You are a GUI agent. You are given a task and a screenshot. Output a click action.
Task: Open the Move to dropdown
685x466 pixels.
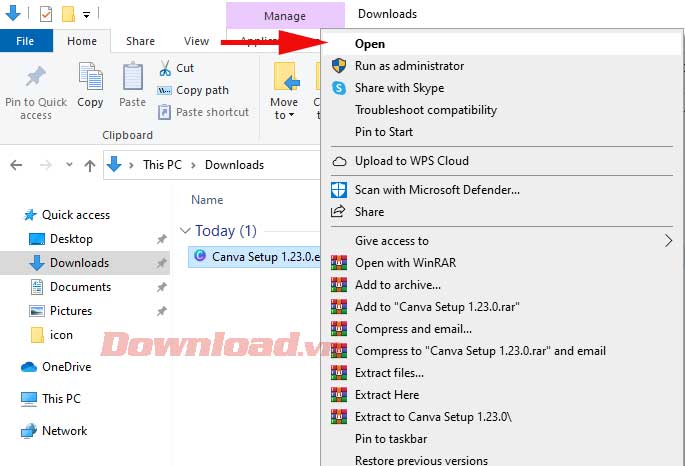(284, 91)
